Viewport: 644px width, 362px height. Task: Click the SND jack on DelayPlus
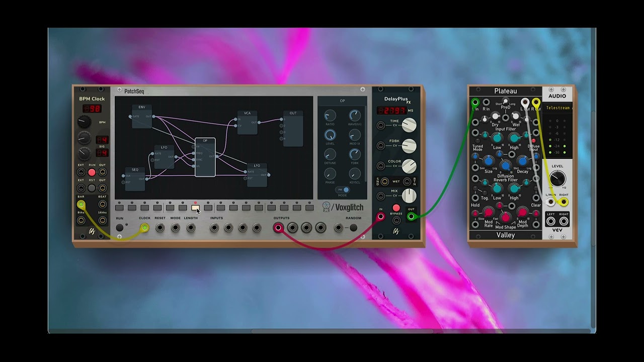(x=385, y=181)
